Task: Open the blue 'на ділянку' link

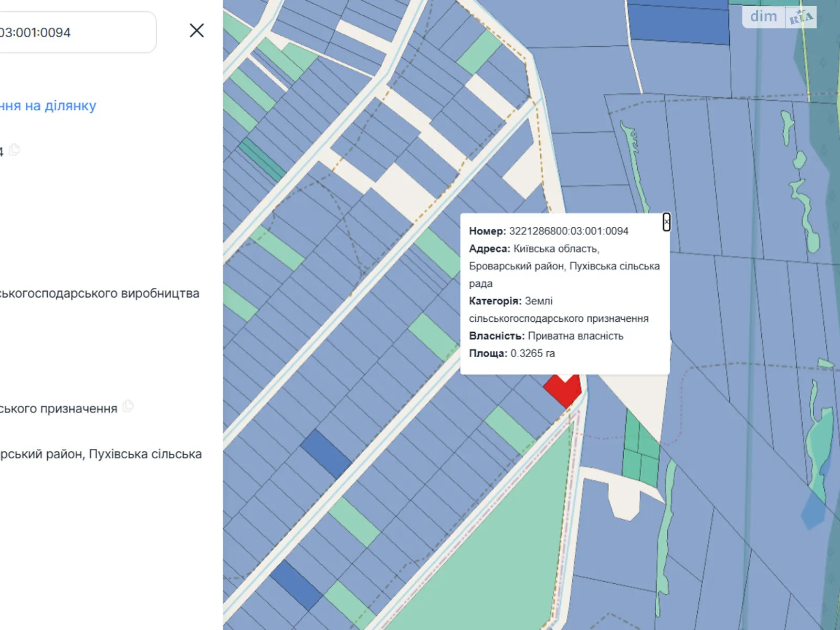Action: pyautogui.click(x=48, y=106)
